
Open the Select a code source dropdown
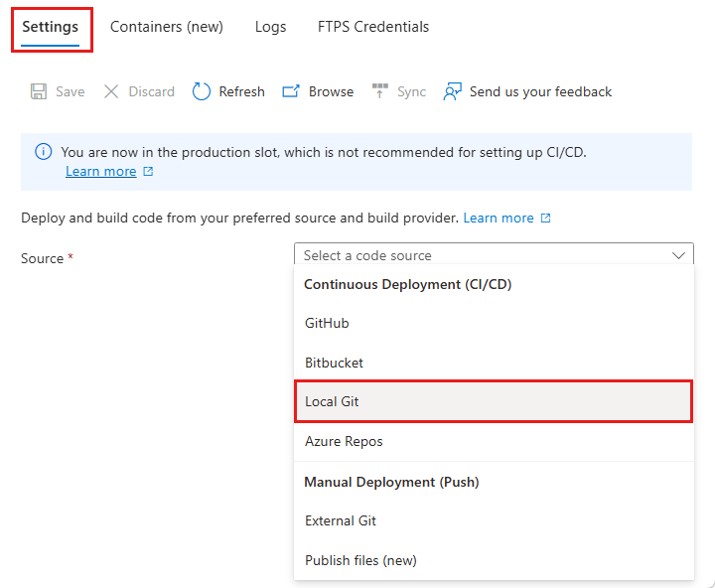click(494, 254)
